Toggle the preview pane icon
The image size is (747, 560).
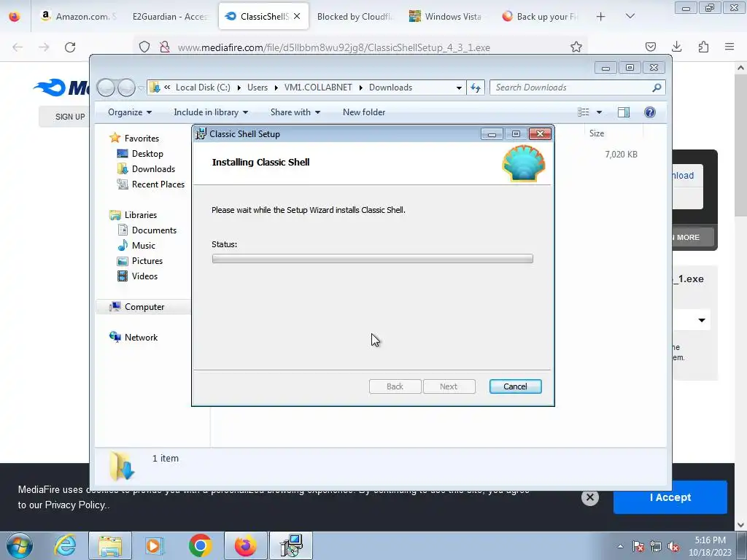tap(624, 112)
